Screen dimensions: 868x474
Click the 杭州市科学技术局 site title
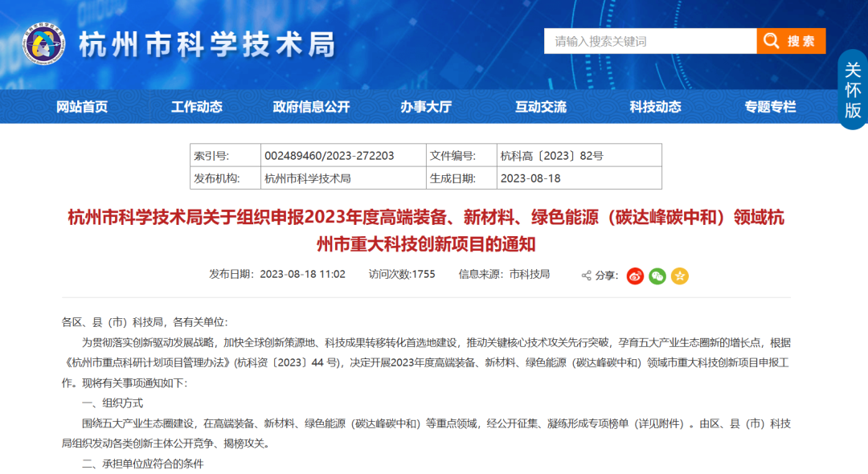[207, 45]
